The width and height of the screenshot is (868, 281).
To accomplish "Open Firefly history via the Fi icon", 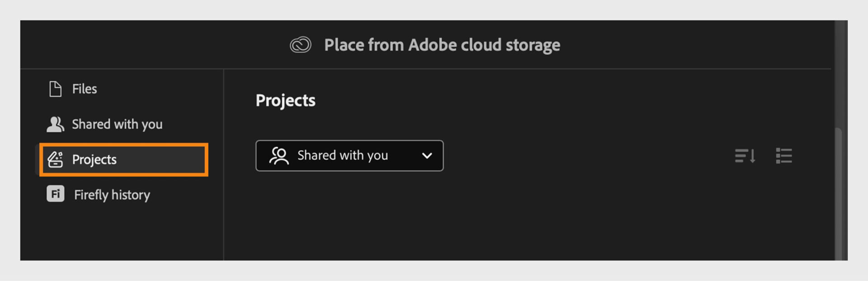I will (x=55, y=195).
